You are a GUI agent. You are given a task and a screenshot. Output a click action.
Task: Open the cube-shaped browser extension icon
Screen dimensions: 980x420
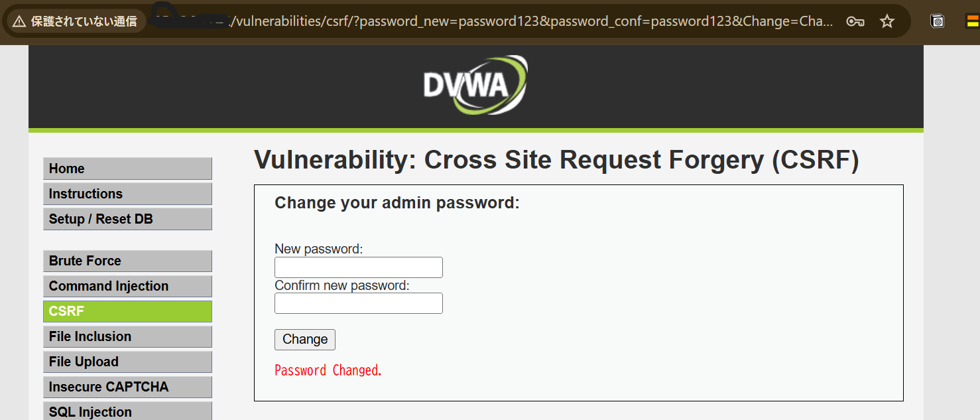click(938, 21)
